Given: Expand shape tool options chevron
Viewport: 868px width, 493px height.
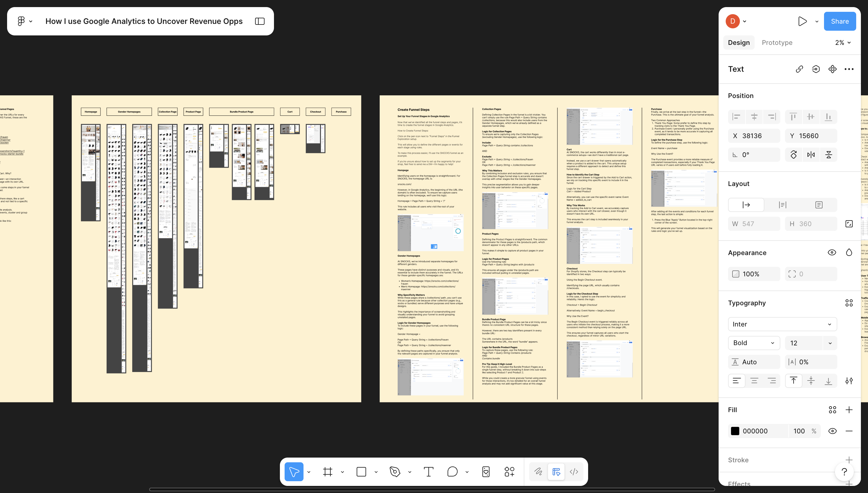Looking at the screenshot, I should [x=376, y=472].
